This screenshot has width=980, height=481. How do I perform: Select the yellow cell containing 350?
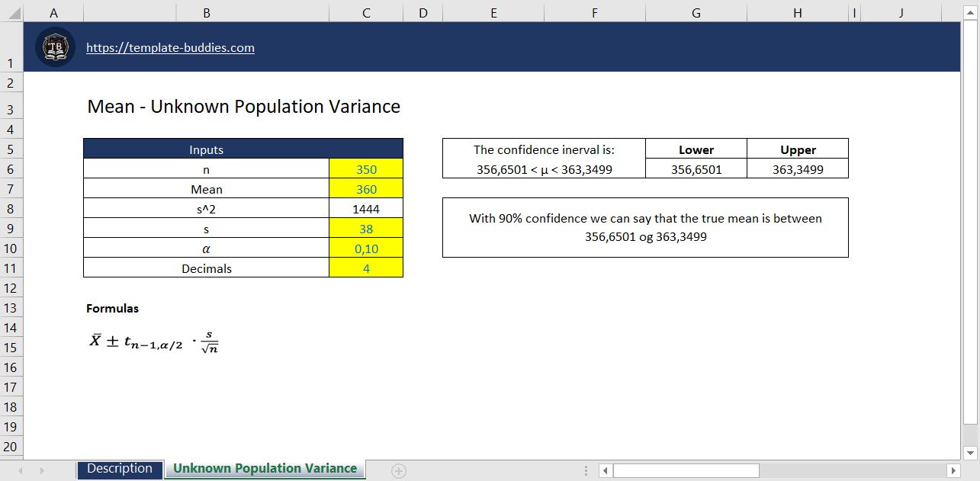click(x=365, y=168)
